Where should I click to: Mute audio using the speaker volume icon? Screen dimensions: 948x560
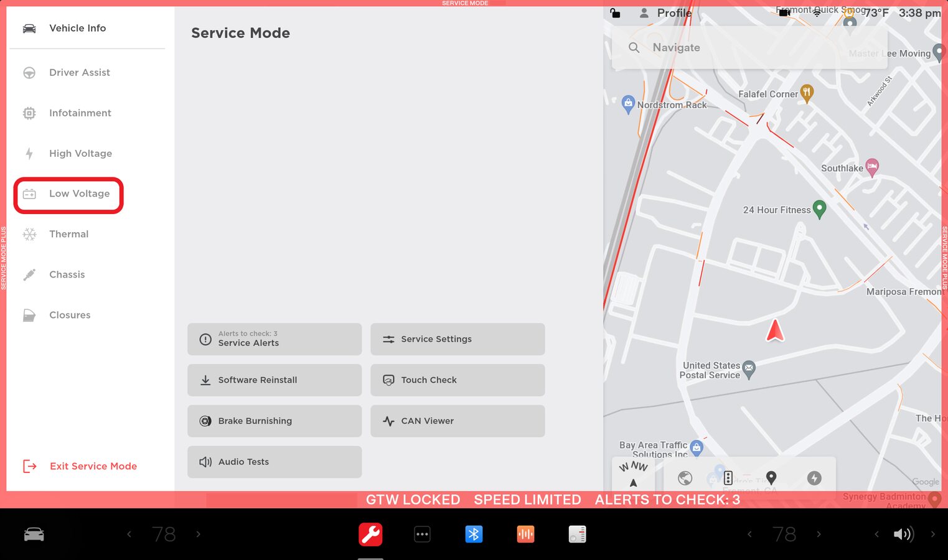pyautogui.click(x=903, y=534)
